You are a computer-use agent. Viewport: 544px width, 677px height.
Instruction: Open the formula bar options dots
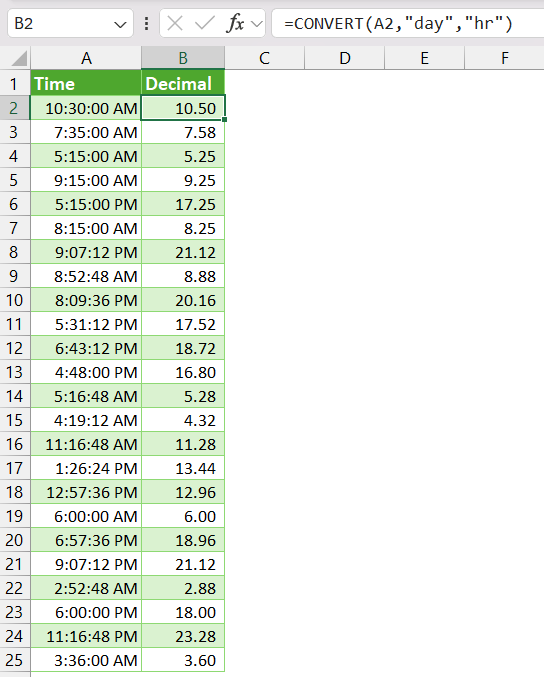(147, 23)
